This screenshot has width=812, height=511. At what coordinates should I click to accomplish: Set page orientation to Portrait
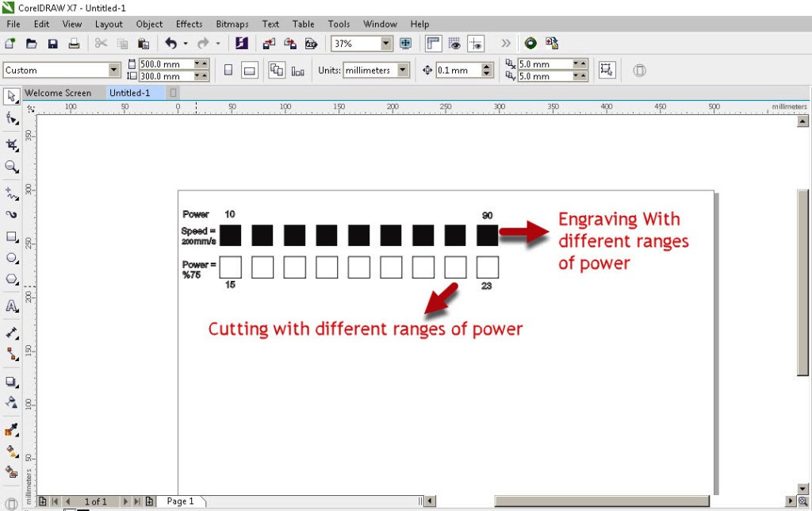point(228,70)
